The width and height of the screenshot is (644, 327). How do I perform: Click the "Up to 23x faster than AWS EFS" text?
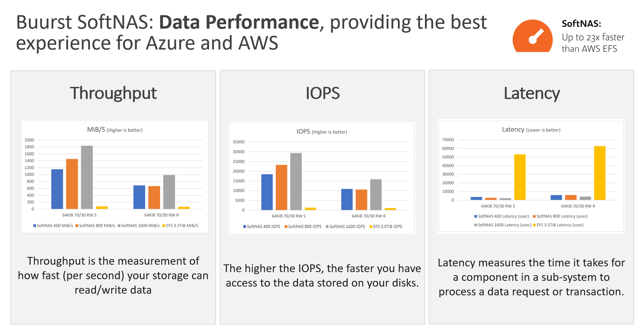593,43
